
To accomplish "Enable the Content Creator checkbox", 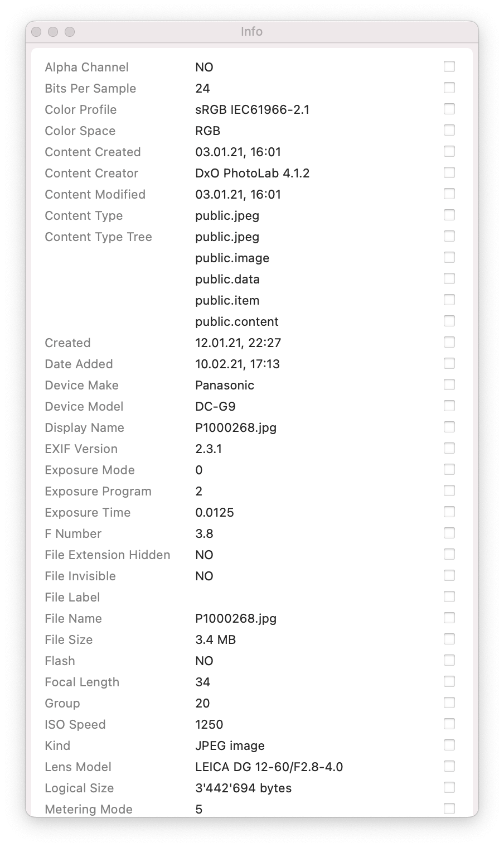I will 449,172.
